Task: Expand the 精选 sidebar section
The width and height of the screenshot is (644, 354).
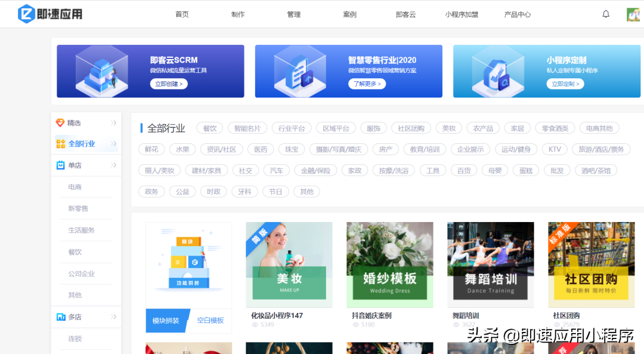Action: (114, 122)
